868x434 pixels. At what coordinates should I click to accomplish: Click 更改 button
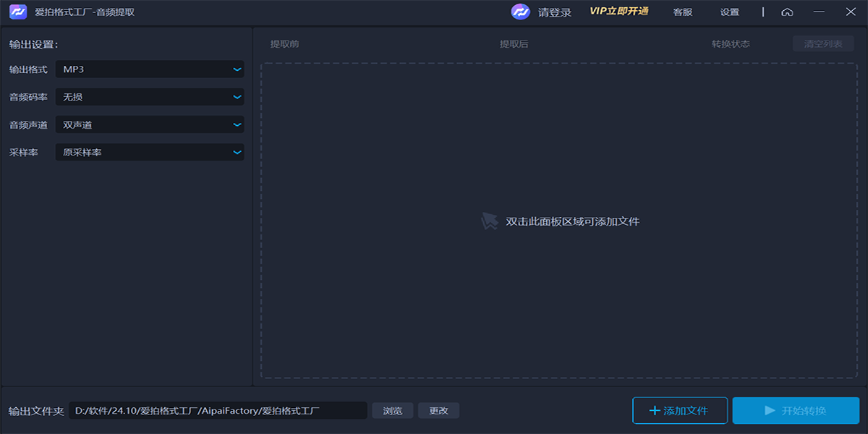(x=439, y=411)
